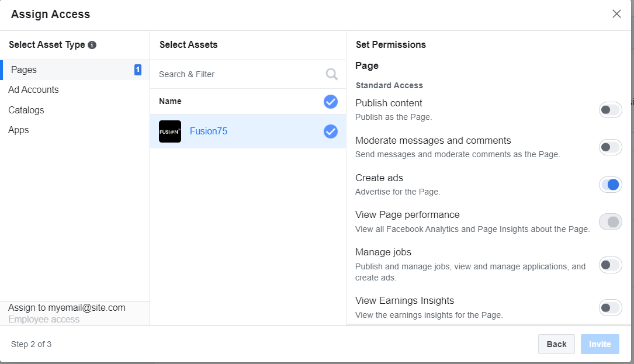Click the search magnifier icon

[x=331, y=74]
